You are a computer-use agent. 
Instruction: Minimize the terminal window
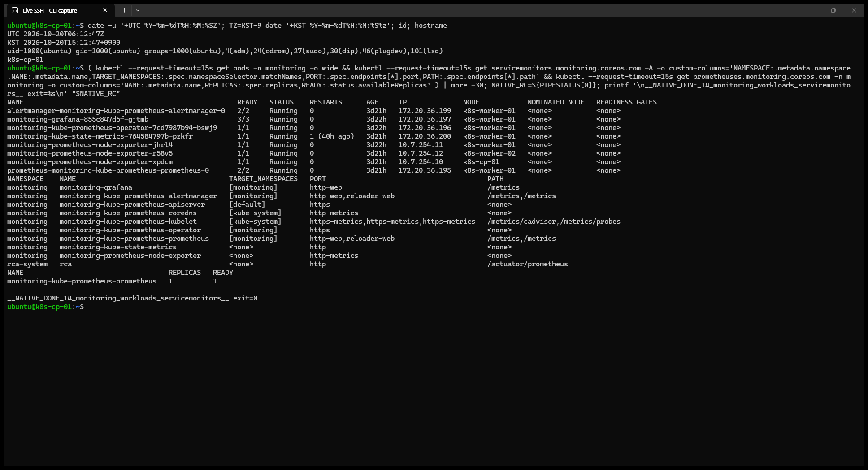[x=812, y=10]
